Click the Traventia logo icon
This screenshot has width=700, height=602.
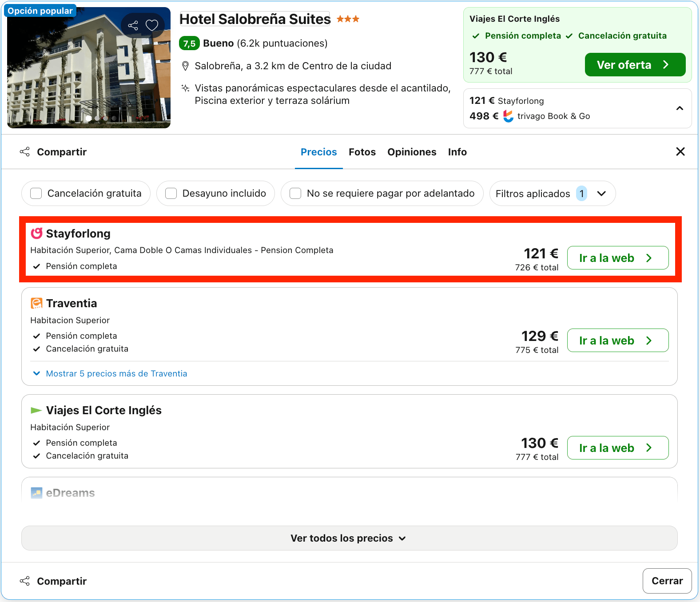pos(36,303)
